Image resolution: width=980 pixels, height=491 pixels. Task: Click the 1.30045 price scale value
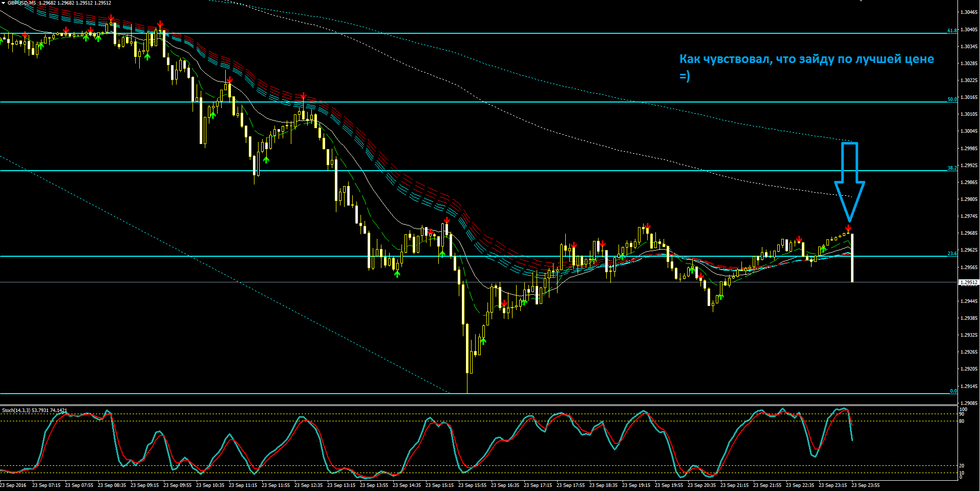969,131
